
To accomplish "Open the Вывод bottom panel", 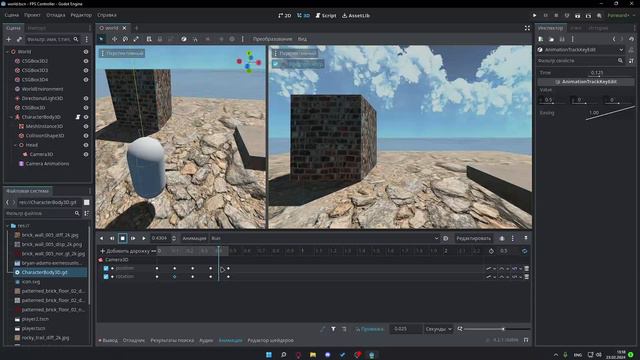I will (x=108, y=340).
